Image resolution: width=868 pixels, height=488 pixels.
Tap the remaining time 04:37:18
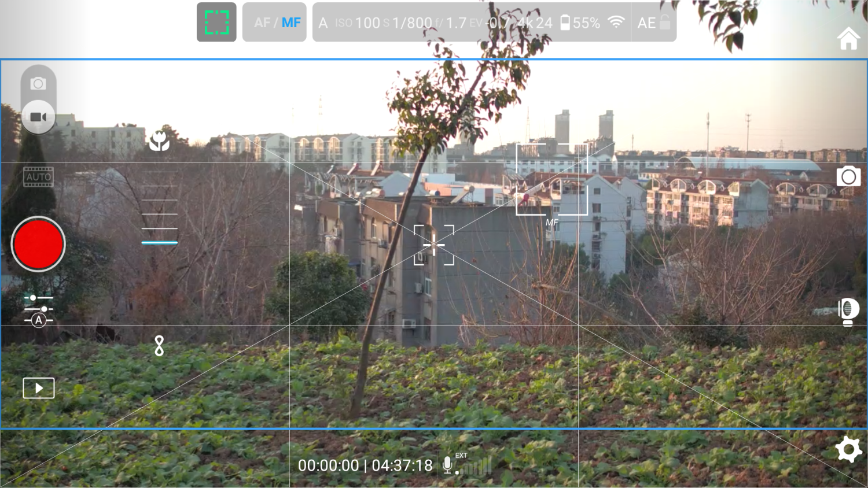click(402, 465)
